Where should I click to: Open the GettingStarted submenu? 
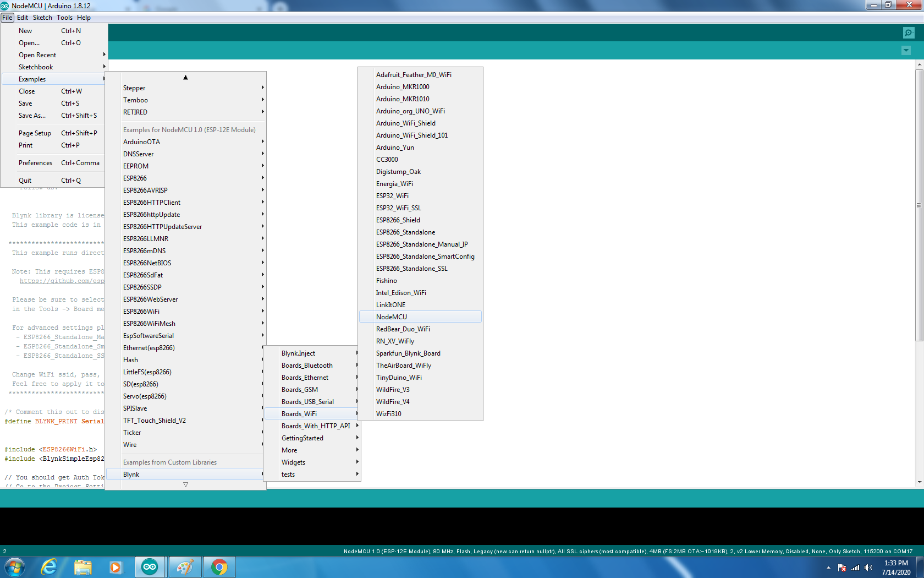click(x=312, y=438)
